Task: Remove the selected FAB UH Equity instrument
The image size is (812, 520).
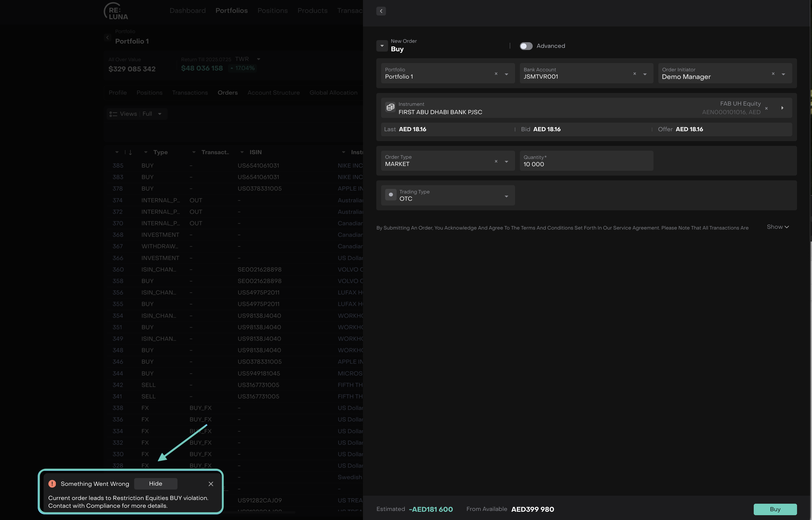Action: (766, 108)
